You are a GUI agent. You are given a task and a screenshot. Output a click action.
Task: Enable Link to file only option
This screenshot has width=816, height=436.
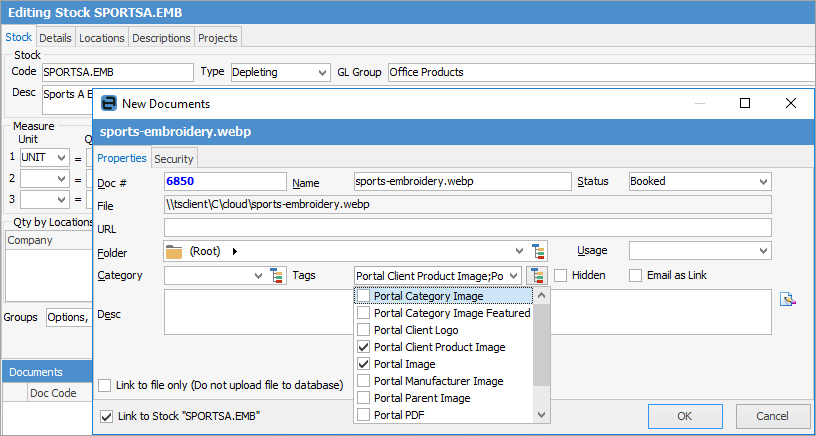(106, 385)
